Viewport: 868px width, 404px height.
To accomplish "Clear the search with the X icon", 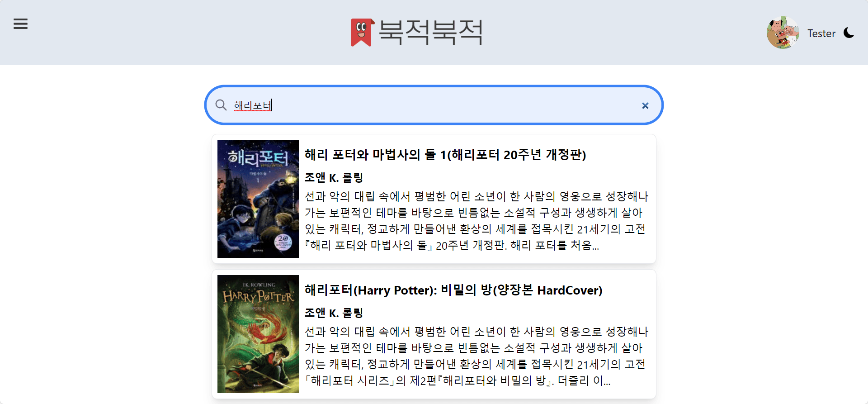I will click(645, 105).
